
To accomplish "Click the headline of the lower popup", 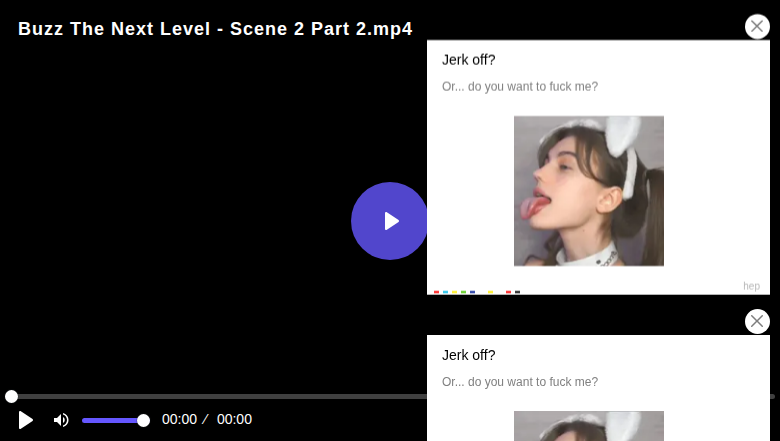I will [469, 355].
